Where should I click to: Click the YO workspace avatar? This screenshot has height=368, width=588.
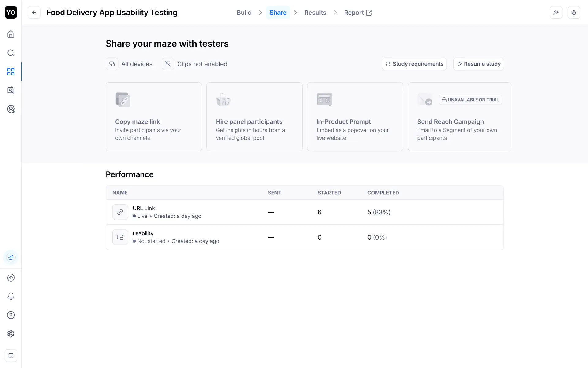pyautogui.click(x=11, y=13)
